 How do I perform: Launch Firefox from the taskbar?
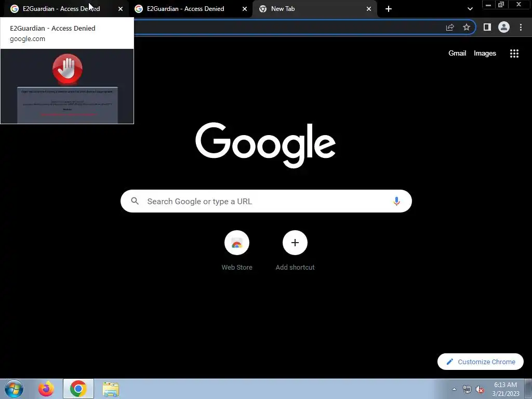[46, 389]
